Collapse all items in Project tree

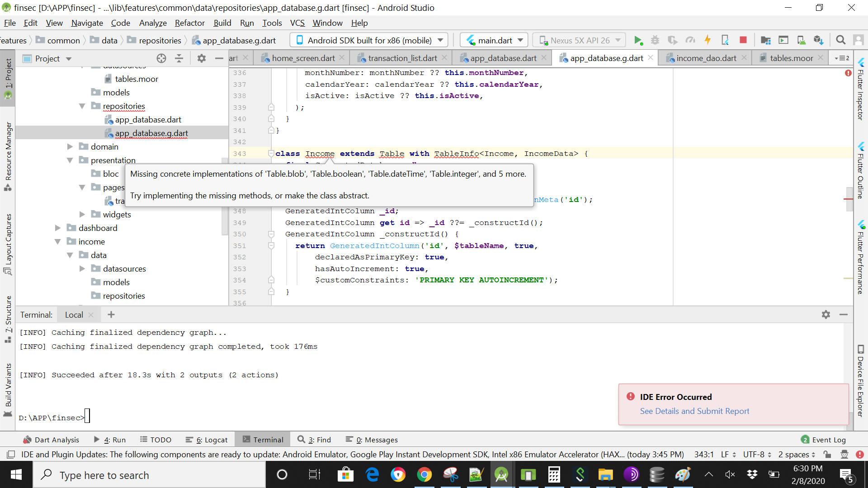point(179,58)
